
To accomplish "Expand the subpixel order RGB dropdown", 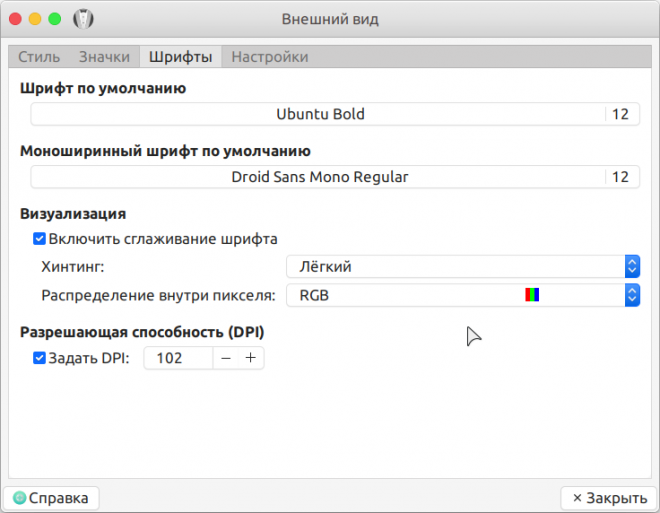I will (x=462, y=295).
